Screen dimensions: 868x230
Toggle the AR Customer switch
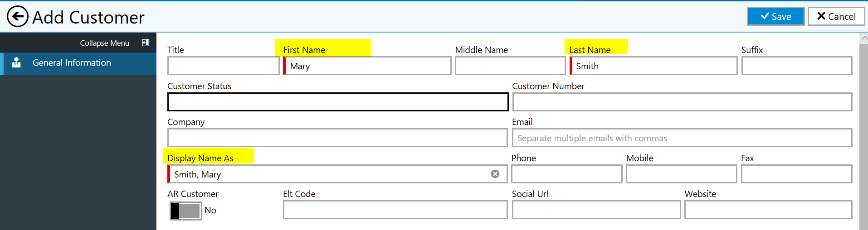(185, 211)
